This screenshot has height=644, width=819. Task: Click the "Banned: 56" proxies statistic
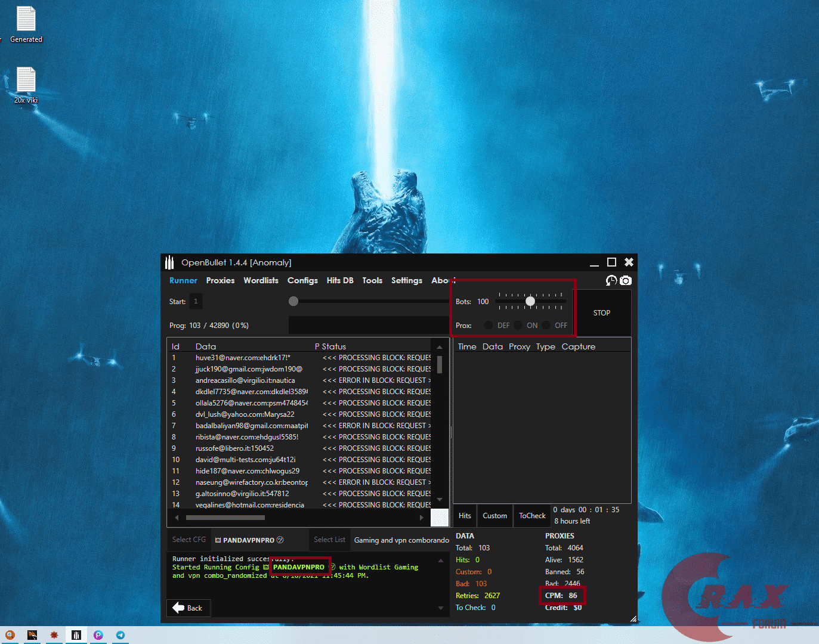(x=565, y=572)
